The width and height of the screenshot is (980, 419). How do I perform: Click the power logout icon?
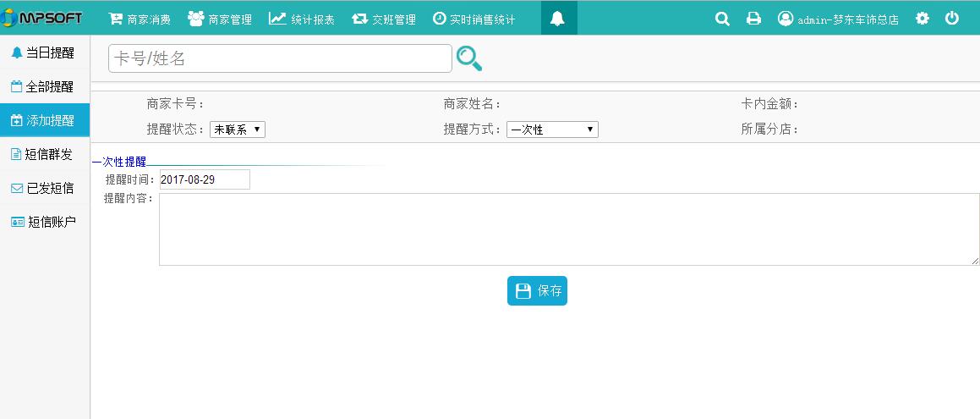[x=952, y=19]
